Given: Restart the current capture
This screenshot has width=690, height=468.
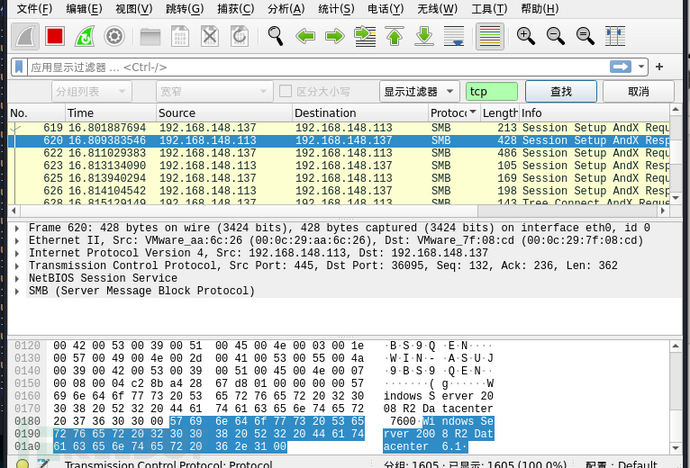Looking at the screenshot, I should [x=84, y=36].
